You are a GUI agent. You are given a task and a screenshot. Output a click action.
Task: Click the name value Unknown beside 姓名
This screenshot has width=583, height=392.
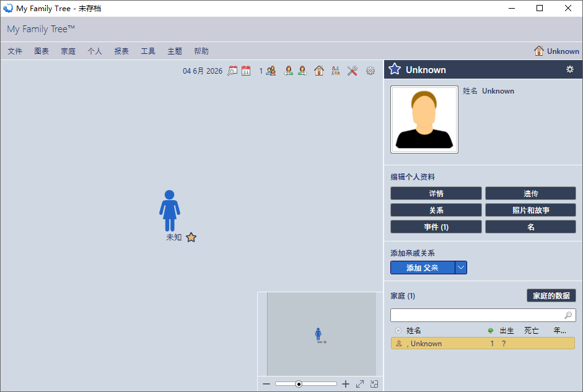tap(498, 91)
